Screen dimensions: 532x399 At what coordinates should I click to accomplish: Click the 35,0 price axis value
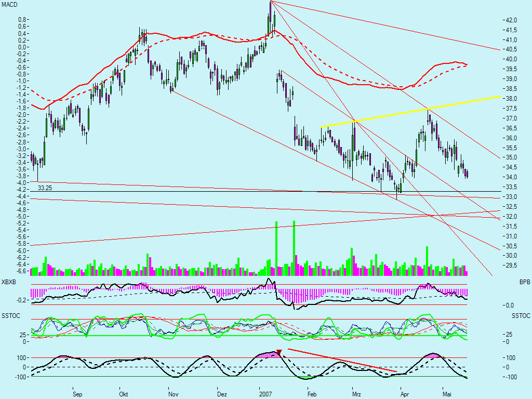coord(511,157)
